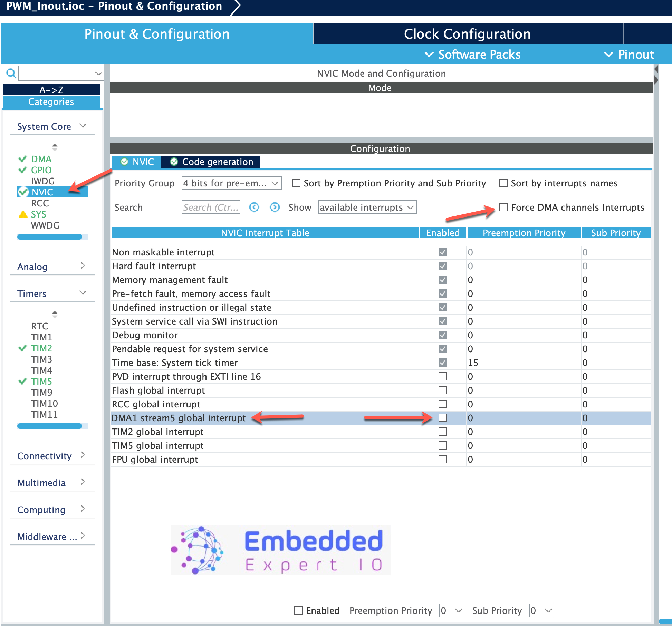This screenshot has width=672, height=627.
Task: Click the green check icon on Code generation tab
Action: (174, 162)
